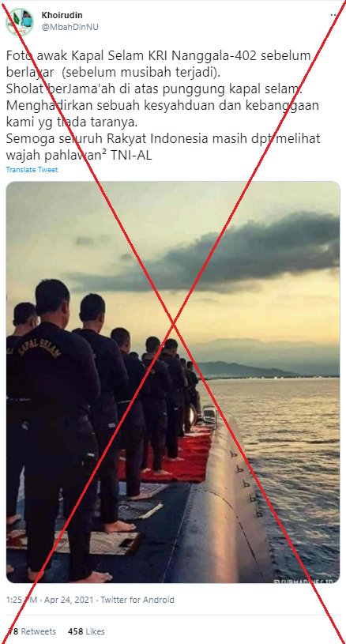Click the display name Khoirudin
The image size is (346, 644).
point(62,15)
